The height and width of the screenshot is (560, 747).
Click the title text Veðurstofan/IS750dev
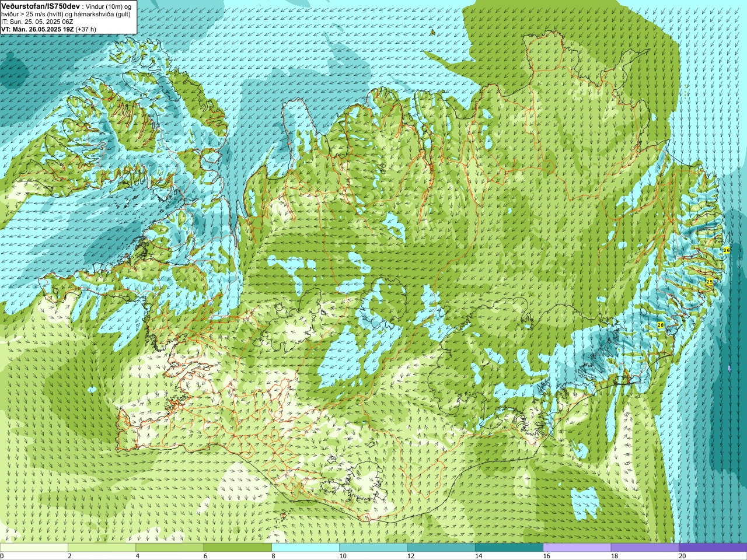point(40,5)
